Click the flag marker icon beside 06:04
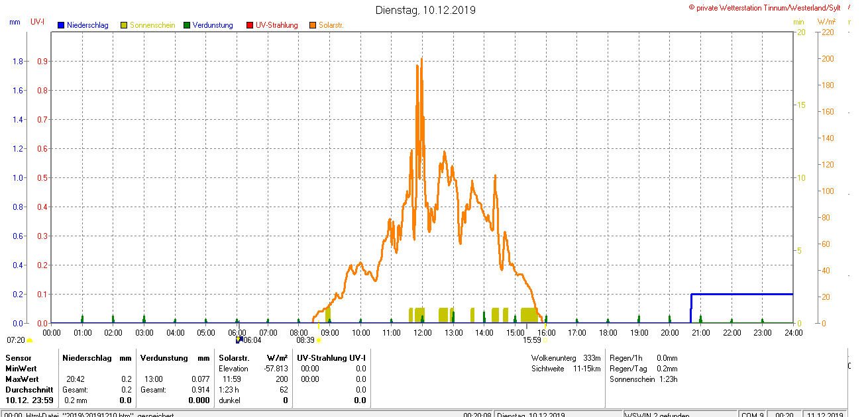The height and width of the screenshot is (417, 868). click(x=239, y=340)
